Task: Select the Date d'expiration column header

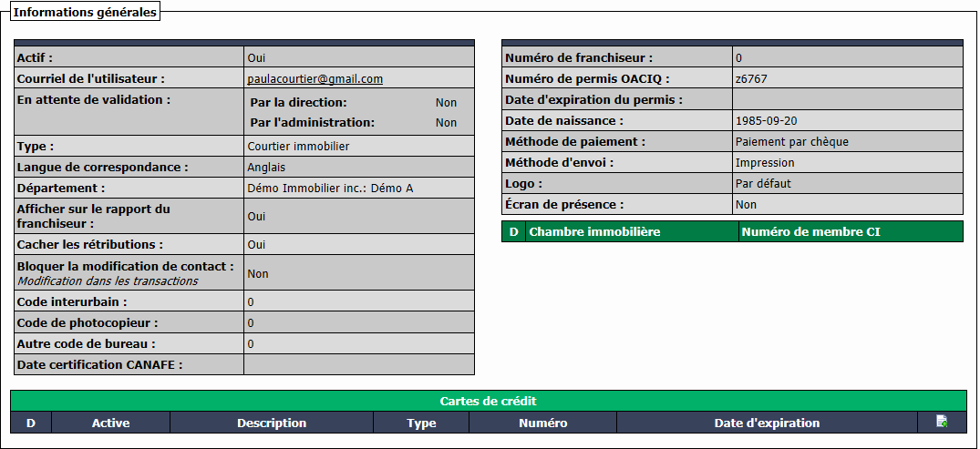Action: [x=767, y=423]
